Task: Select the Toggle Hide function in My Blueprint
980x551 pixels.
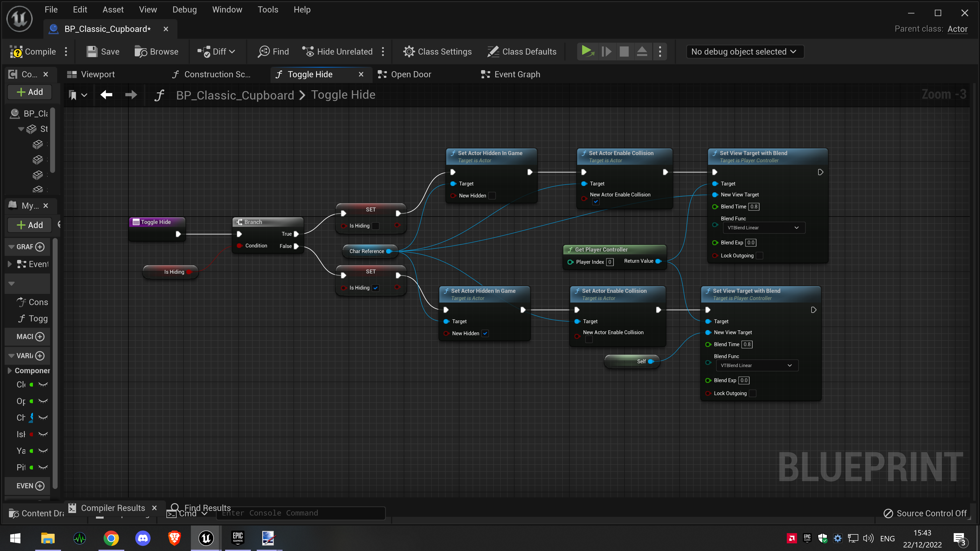Action: (33, 319)
